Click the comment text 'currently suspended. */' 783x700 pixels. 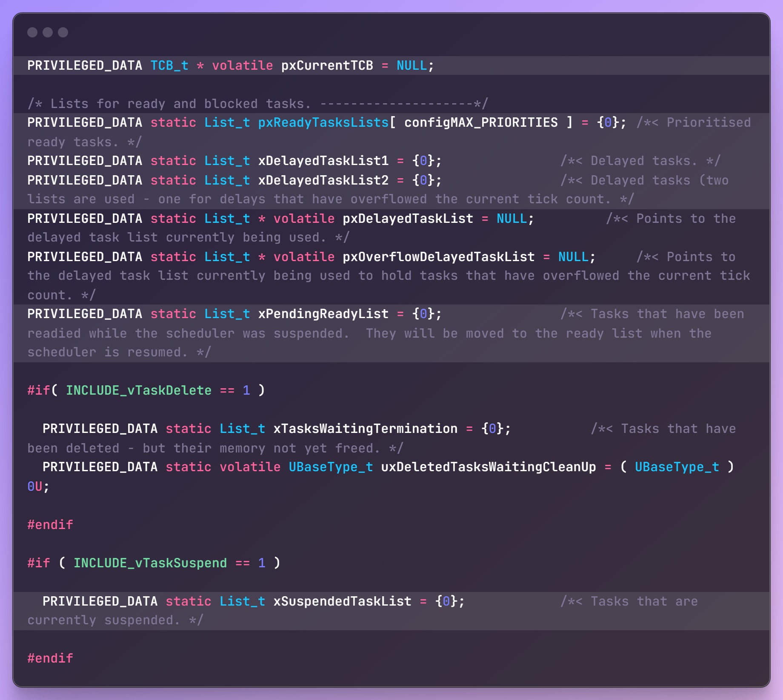115,620
